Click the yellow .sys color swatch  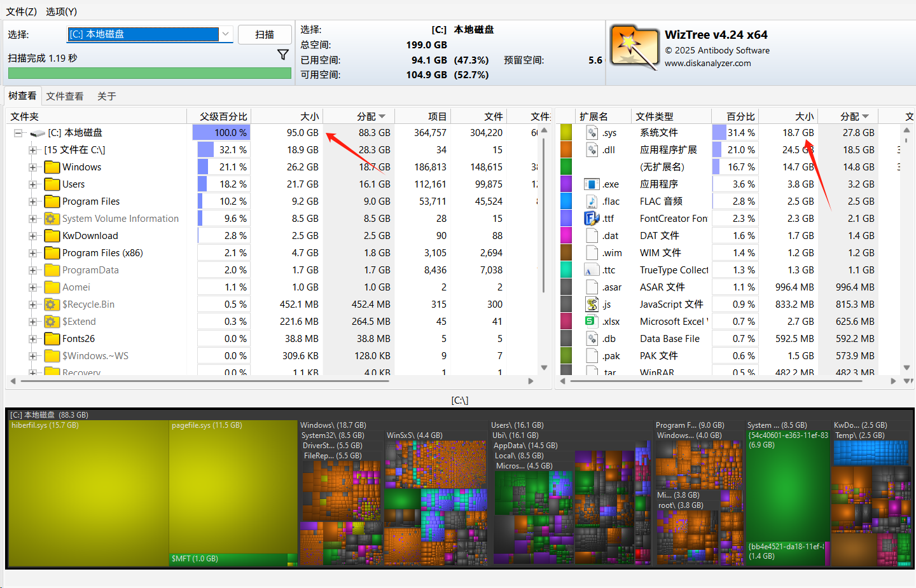click(x=566, y=133)
